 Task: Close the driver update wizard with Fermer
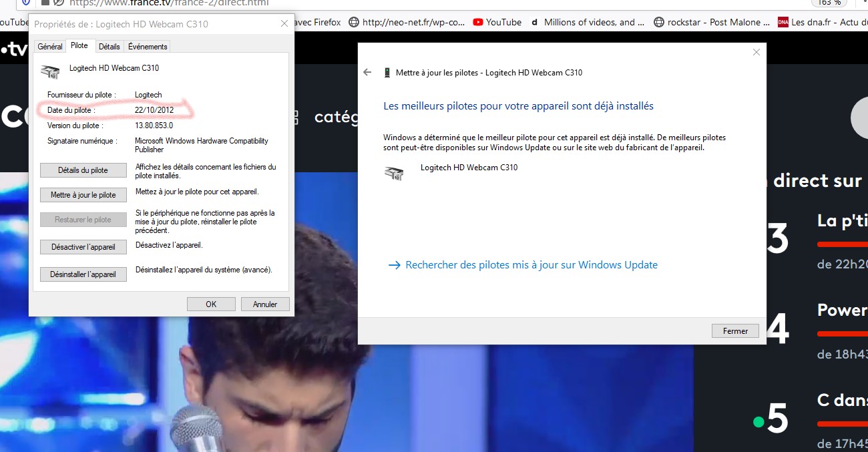735,330
